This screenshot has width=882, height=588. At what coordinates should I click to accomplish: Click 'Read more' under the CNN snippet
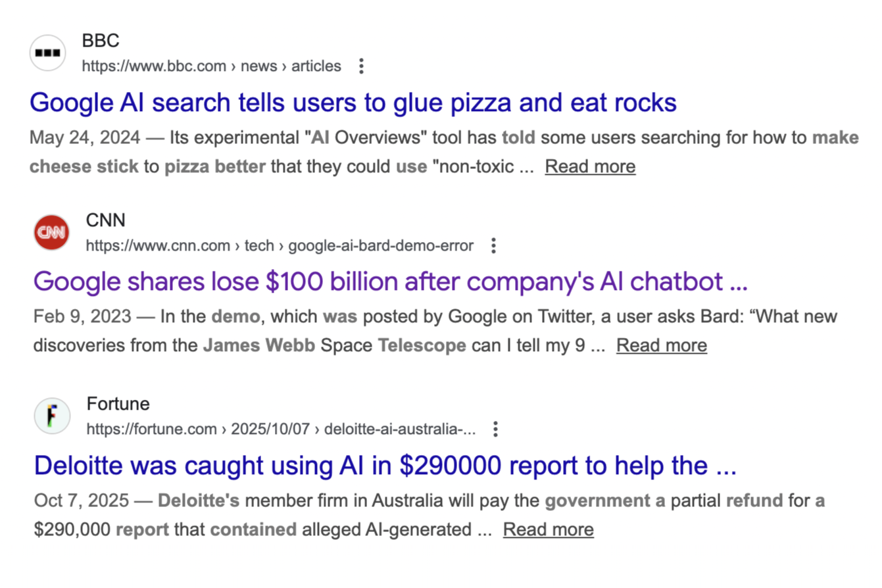pos(662,345)
